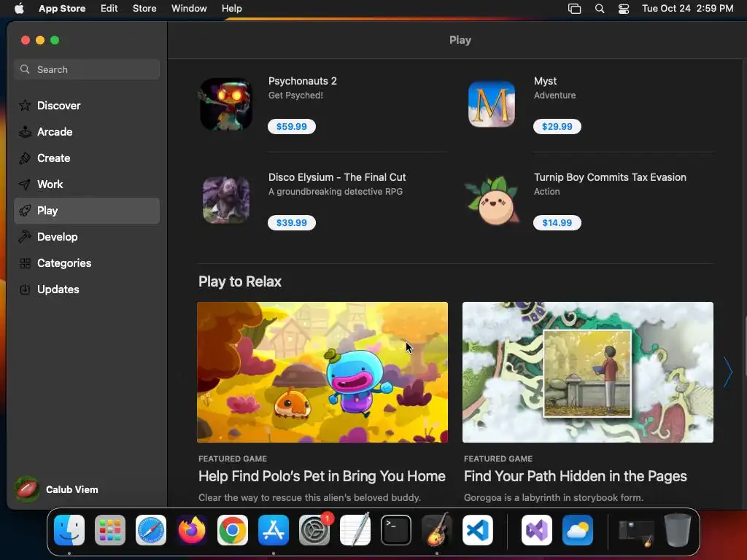Click the Myst app icon
The height and width of the screenshot is (560, 747).
pos(491,104)
